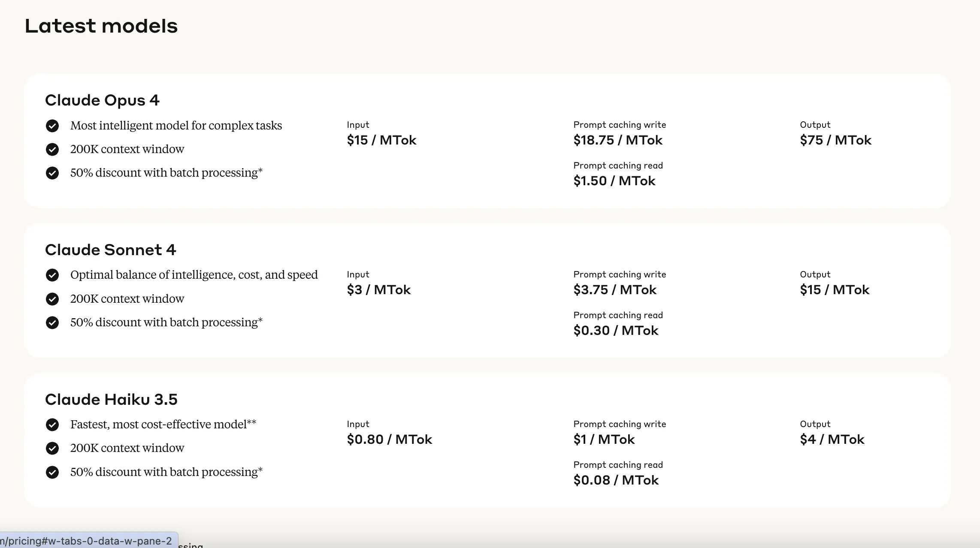Click Opus 4 caching write price '$18.75 / MTok'

coord(618,140)
